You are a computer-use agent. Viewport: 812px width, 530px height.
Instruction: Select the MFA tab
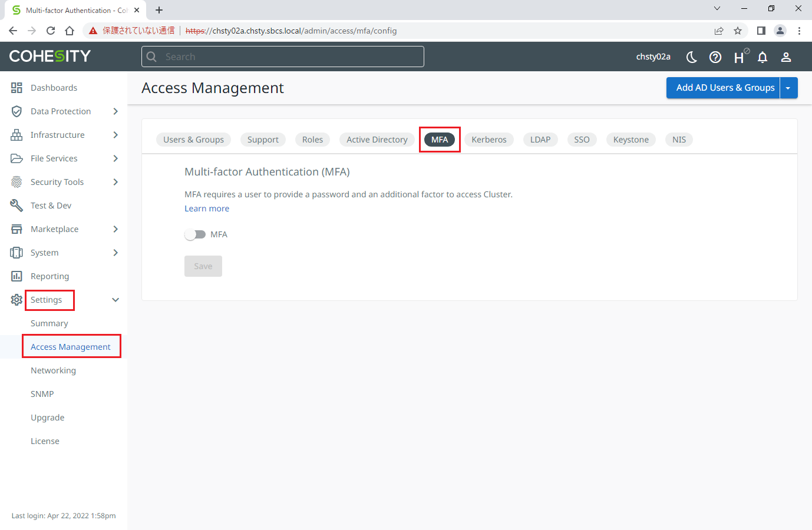click(440, 140)
